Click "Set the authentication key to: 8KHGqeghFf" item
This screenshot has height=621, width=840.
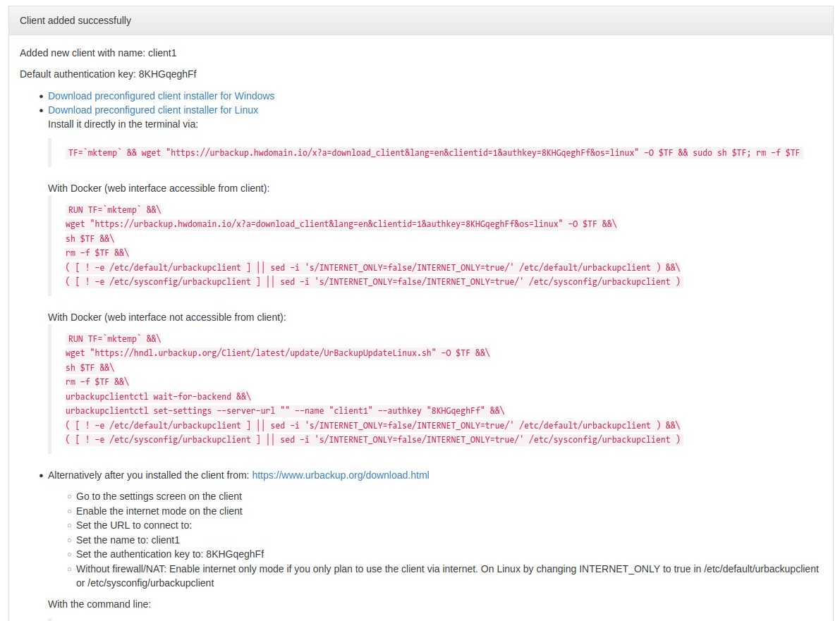171,554
